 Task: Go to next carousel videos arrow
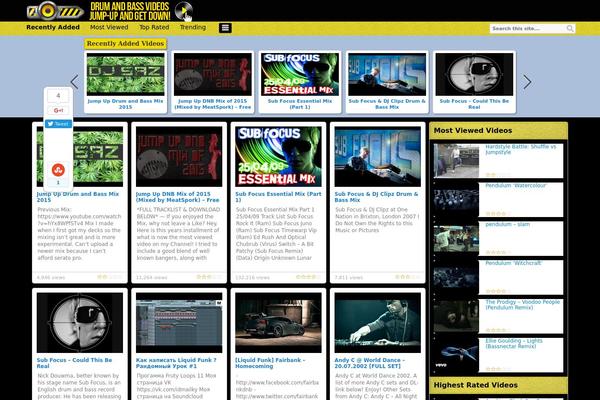pos(527,82)
